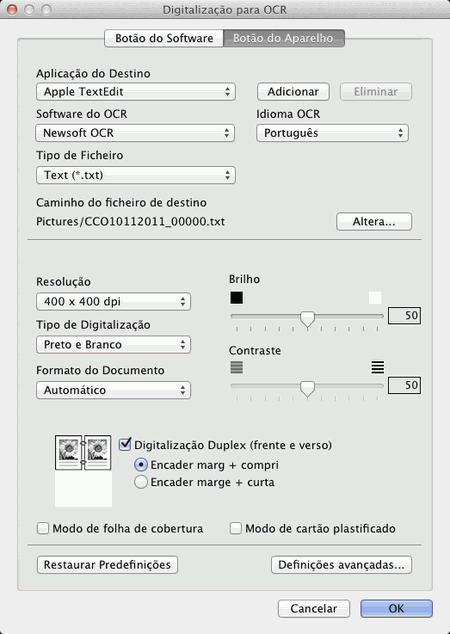The width and height of the screenshot is (450, 634).
Task: Click the Adicionar button
Action: tap(293, 91)
